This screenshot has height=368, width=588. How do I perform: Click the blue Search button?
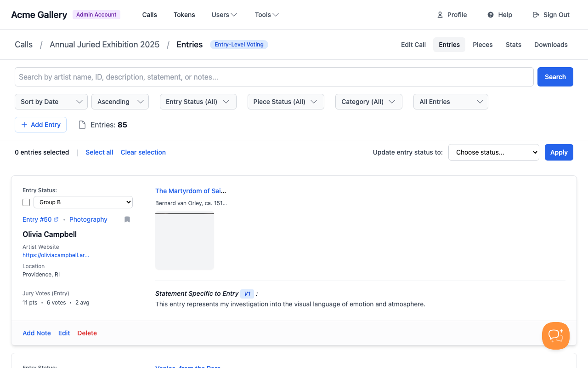pyautogui.click(x=555, y=77)
